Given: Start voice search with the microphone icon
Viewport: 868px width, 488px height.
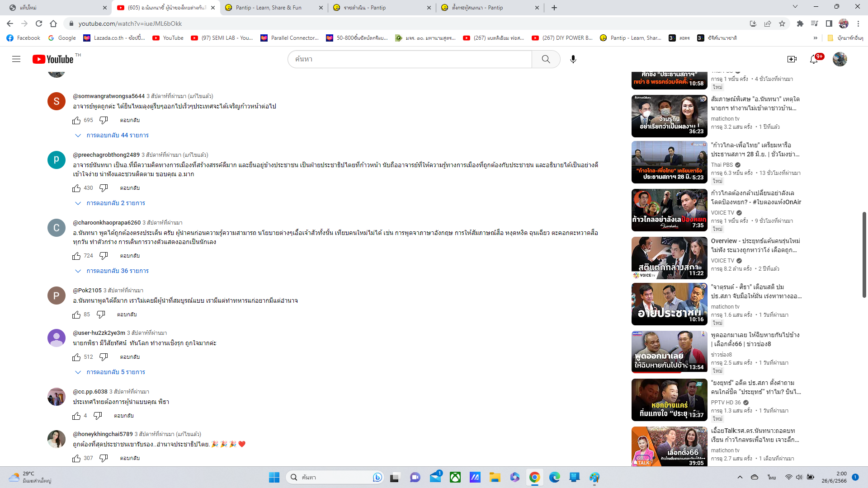Looking at the screenshot, I should point(573,59).
